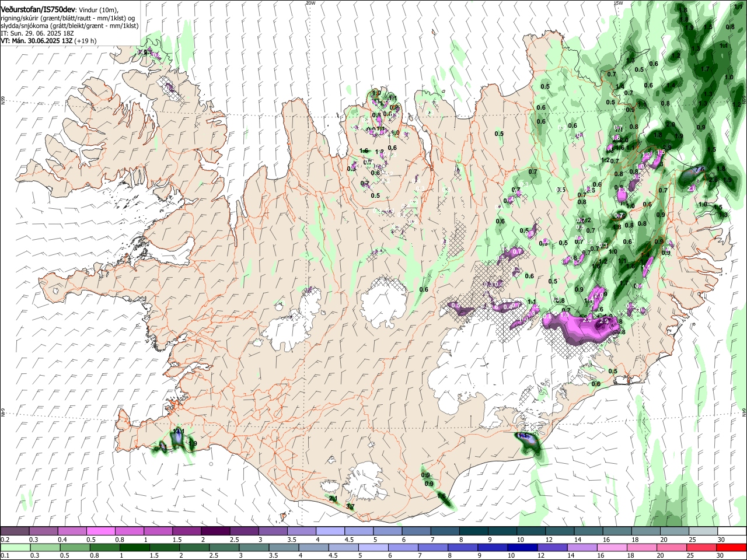Click the '13.1' precipitation value on the southwest peninsula
The image size is (747, 560).
point(179,432)
